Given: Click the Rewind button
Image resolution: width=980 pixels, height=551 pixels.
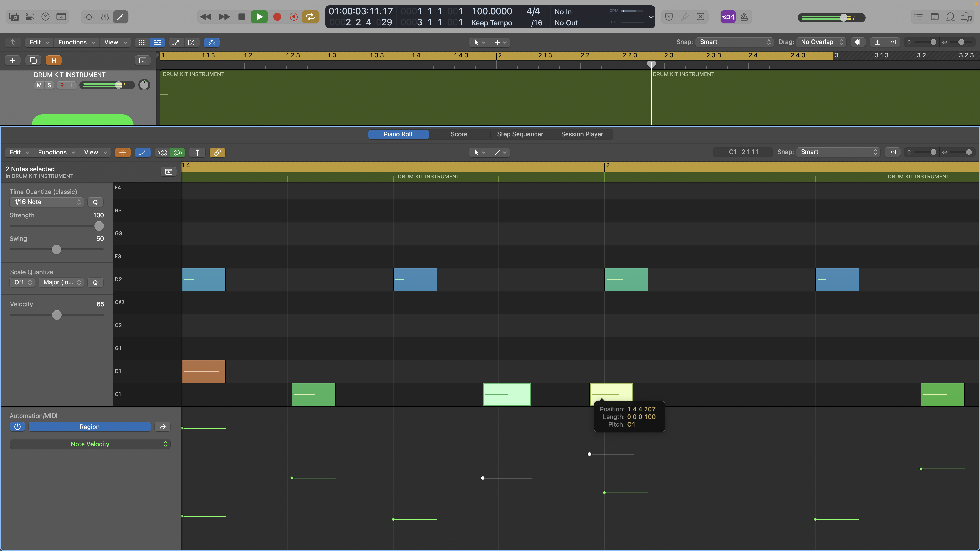Looking at the screenshot, I should (x=206, y=17).
